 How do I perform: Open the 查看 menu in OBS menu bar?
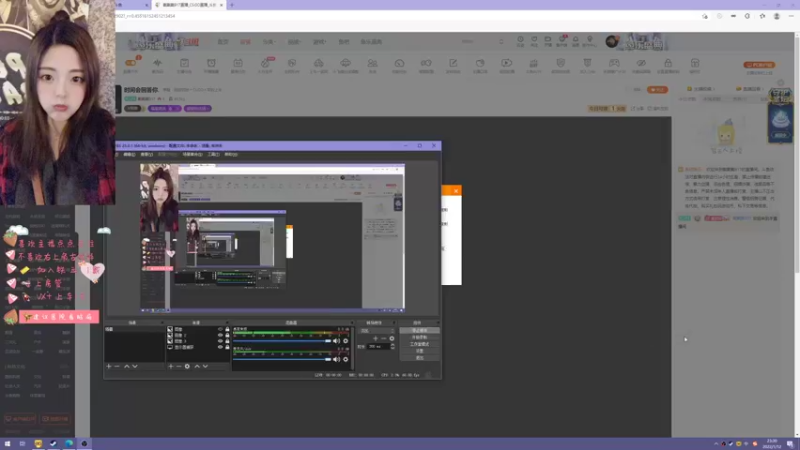point(146,155)
